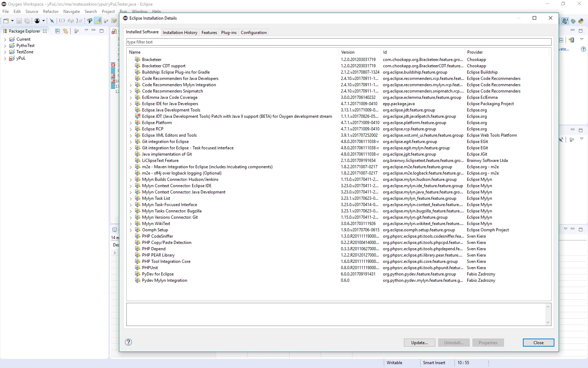This screenshot has width=588, height=368.
Task: Select the Git integration for Eclipse row
Action: coord(338,142)
